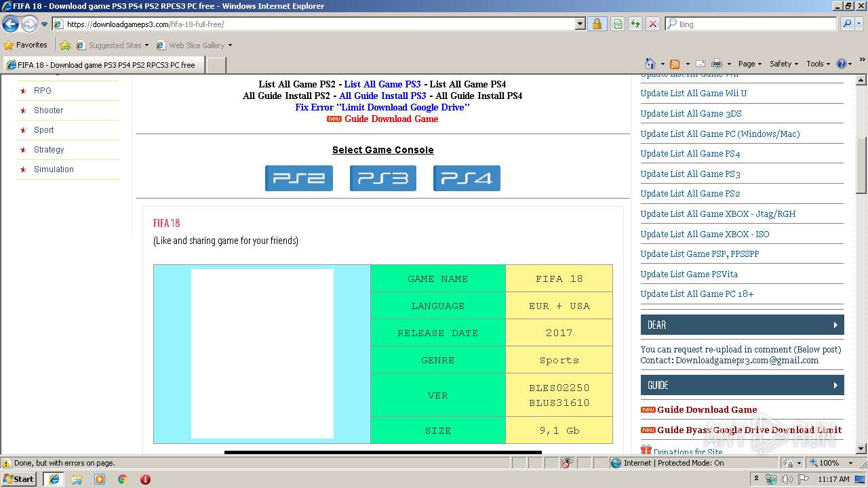Open Update List All Game PC (Windows/Mac)

click(720, 134)
